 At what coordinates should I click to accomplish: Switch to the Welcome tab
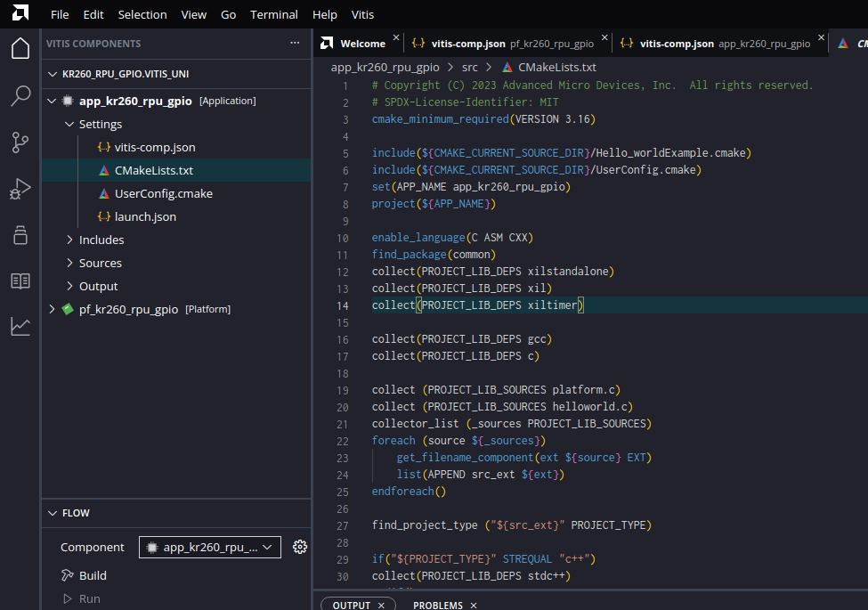coord(360,43)
